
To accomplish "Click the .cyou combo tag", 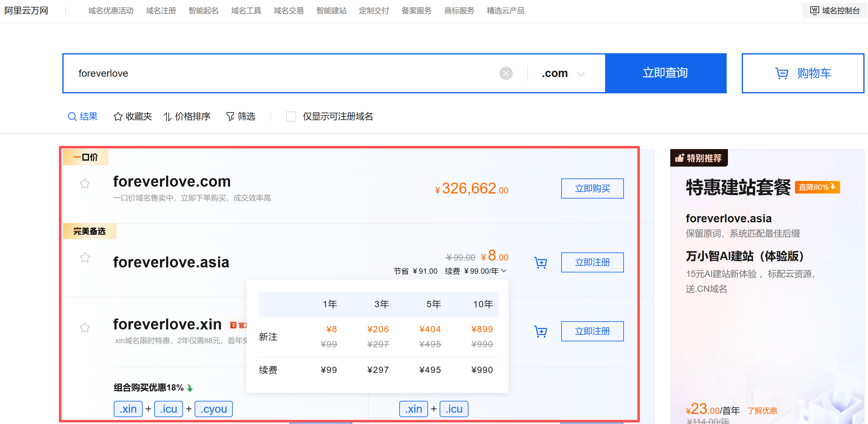I will (x=214, y=409).
